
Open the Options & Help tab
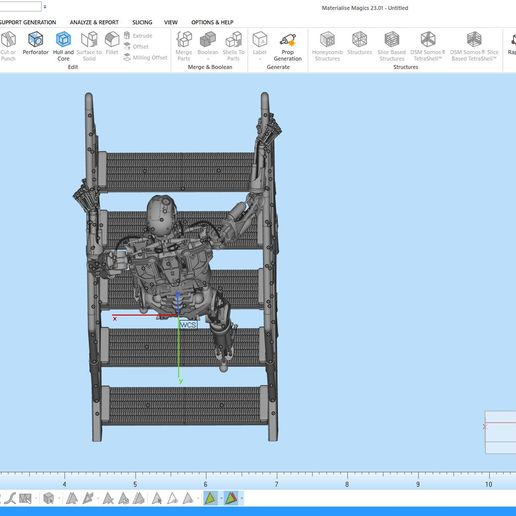(x=212, y=22)
